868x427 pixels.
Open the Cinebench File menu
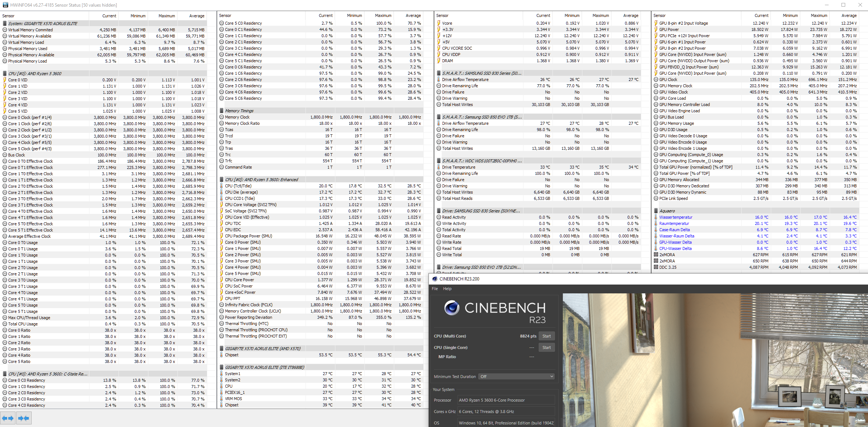click(x=435, y=289)
